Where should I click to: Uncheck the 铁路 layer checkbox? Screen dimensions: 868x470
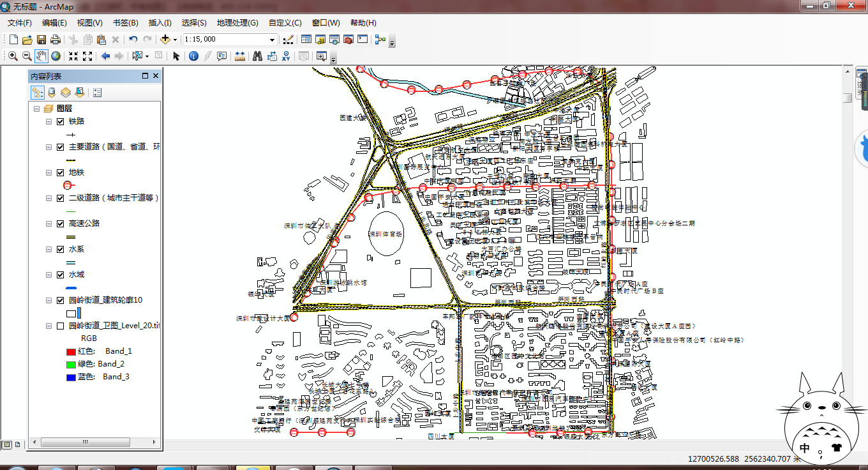point(60,121)
